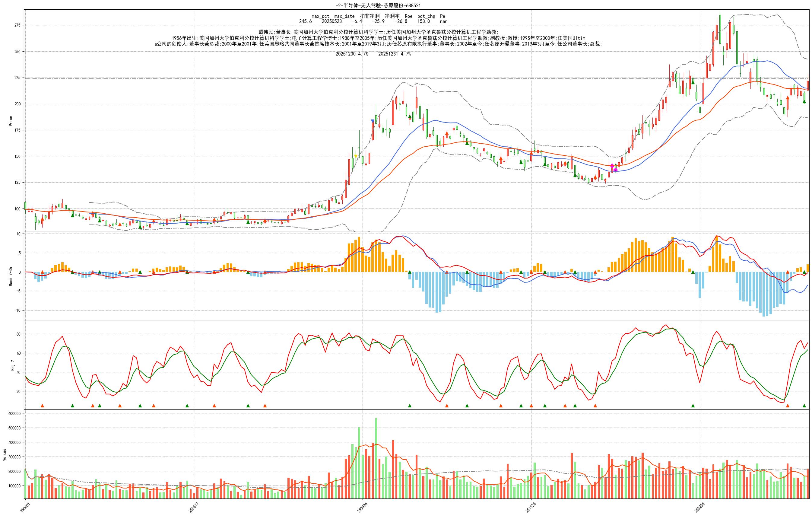Click the 275 tick on Price axis
This screenshot has height=516, width=812.
17,25
